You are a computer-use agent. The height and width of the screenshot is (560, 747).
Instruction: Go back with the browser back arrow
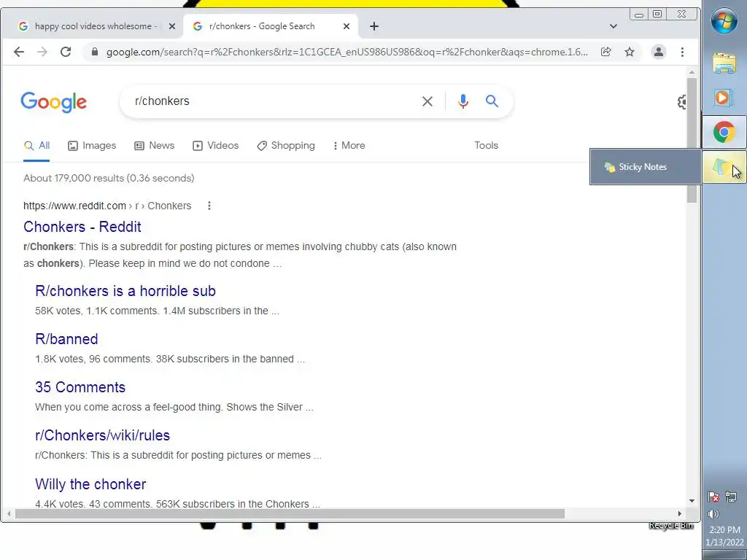tap(18, 52)
